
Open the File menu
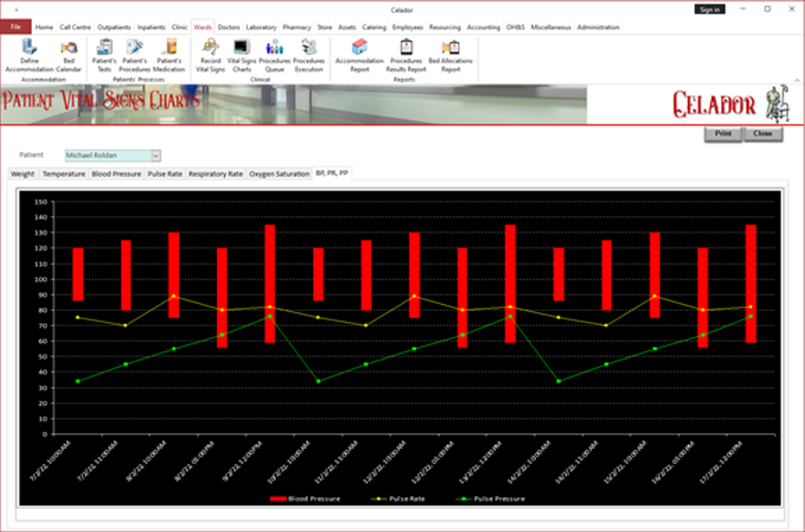coord(15,28)
